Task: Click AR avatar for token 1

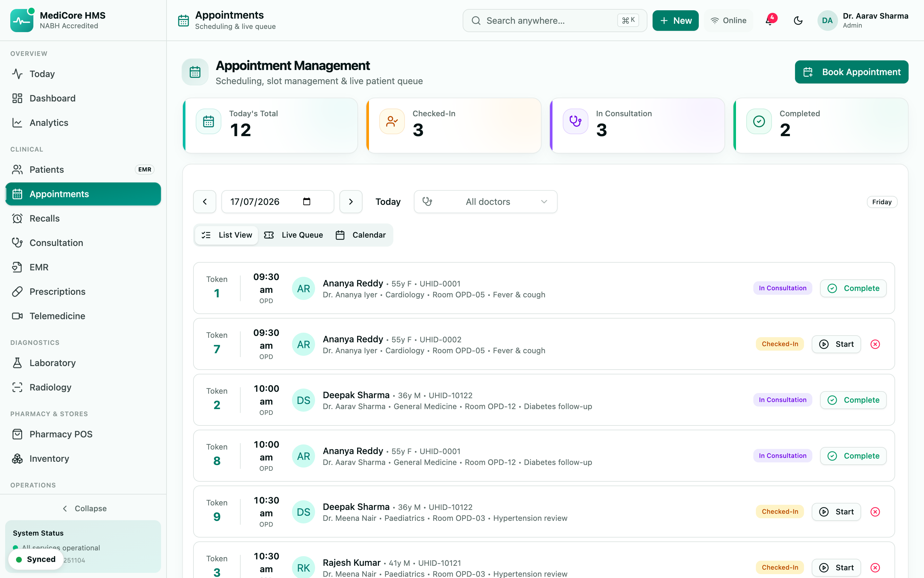Action: pos(304,289)
